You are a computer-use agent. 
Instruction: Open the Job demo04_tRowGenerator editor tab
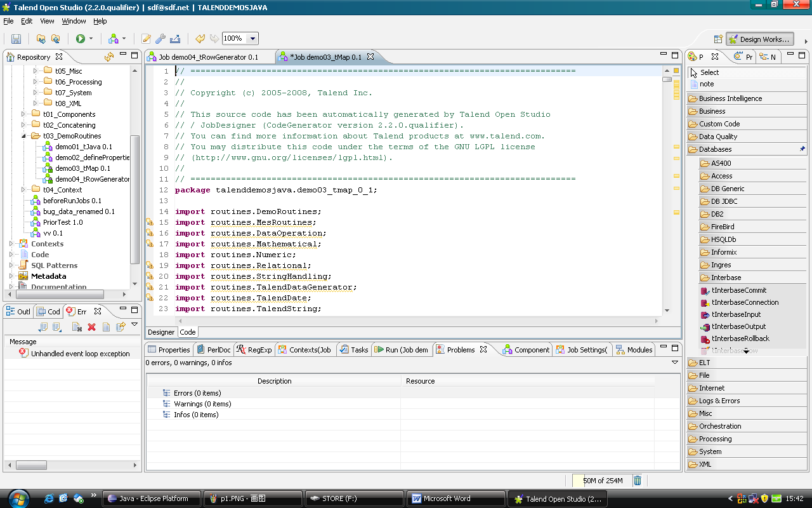click(x=208, y=57)
